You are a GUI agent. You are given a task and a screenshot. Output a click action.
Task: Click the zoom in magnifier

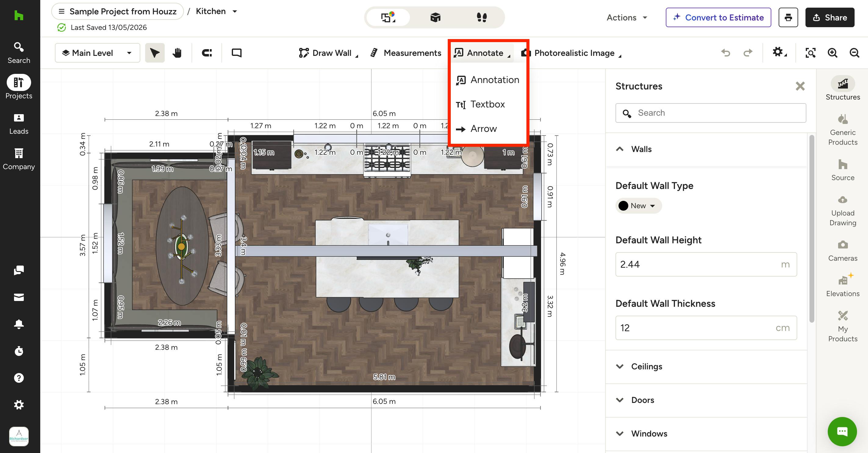(832, 53)
